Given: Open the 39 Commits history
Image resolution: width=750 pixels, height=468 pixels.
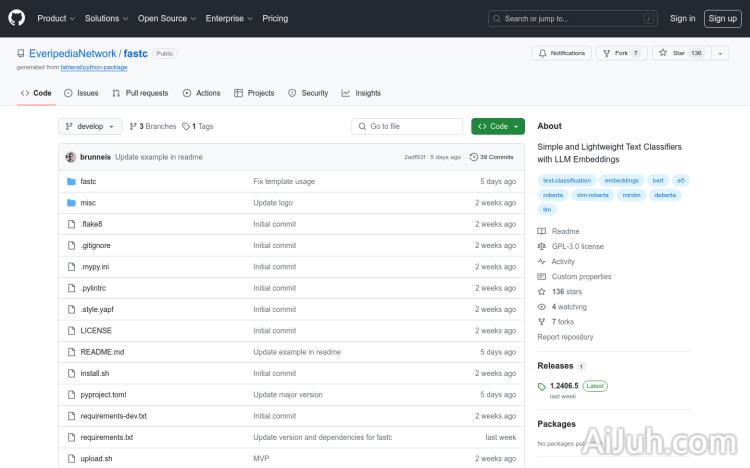Looking at the screenshot, I should coord(491,157).
